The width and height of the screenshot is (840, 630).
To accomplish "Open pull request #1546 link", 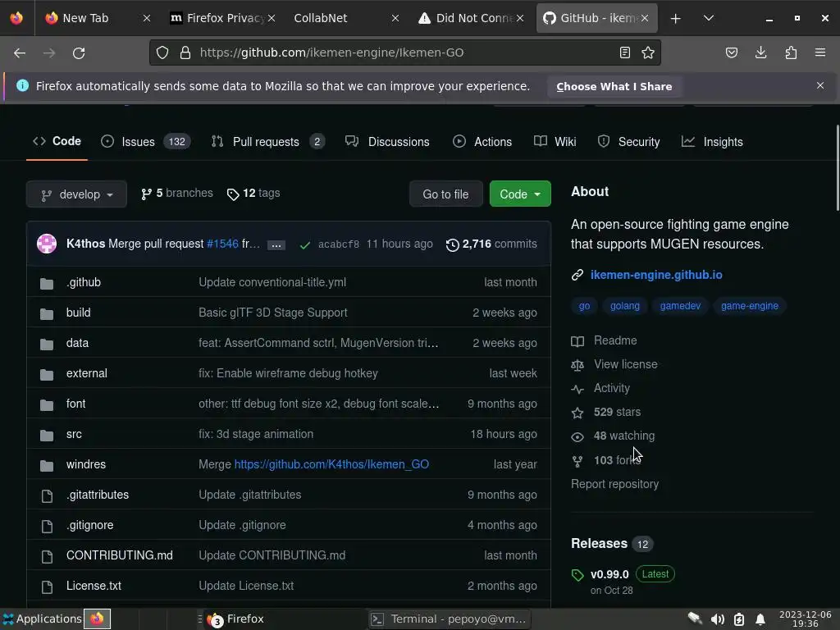I will tap(223, 244).
